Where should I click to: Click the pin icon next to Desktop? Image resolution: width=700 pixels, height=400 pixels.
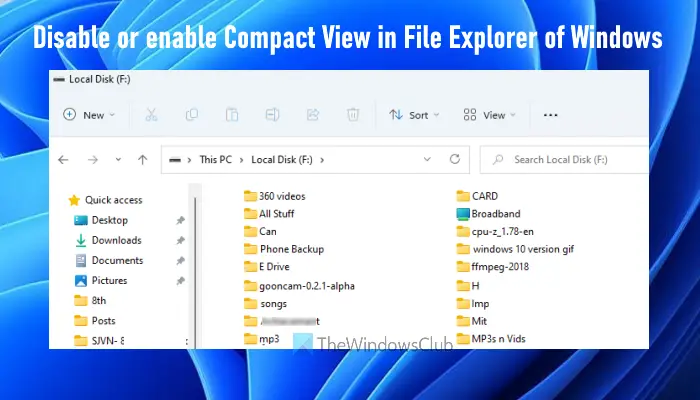pos(180,220)
